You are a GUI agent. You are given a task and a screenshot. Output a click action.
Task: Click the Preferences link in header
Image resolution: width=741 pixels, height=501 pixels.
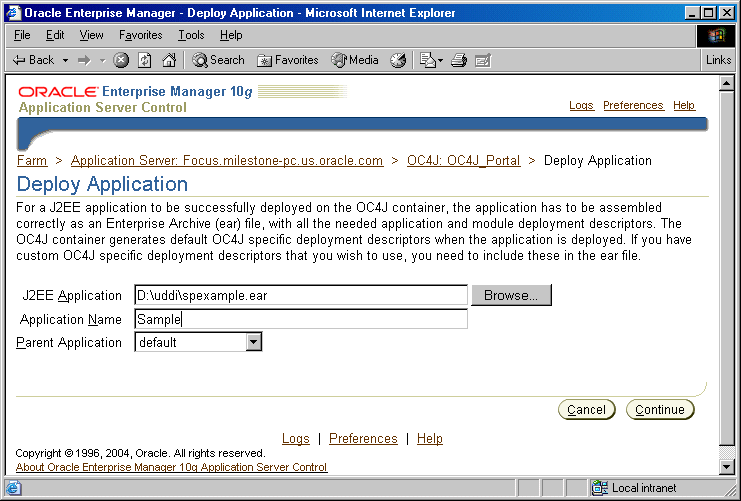coord(633,105)
